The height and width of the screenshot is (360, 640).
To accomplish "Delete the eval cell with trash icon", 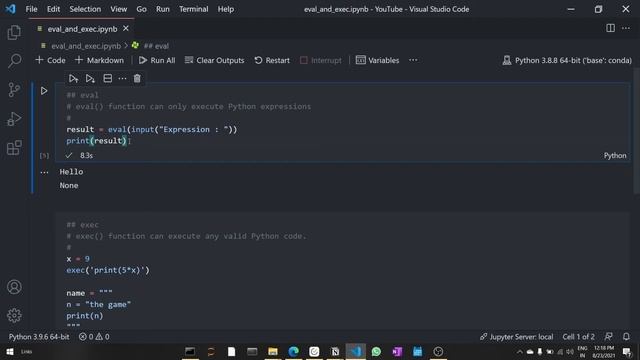I will [137, 78].
